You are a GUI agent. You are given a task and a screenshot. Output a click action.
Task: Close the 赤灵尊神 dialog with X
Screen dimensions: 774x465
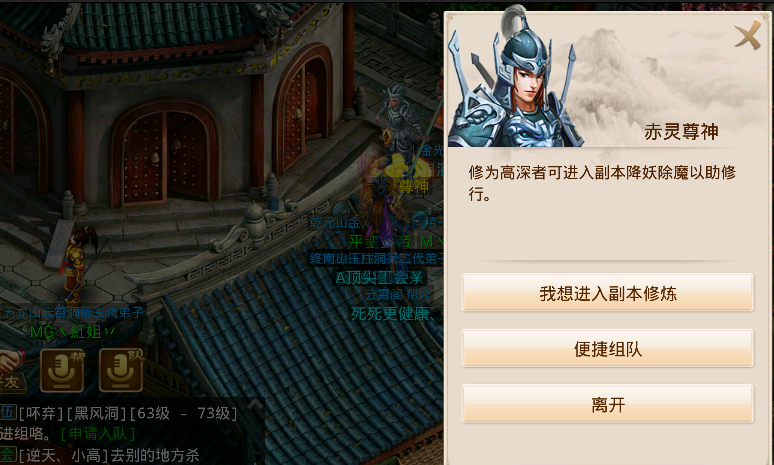[748, 35]
